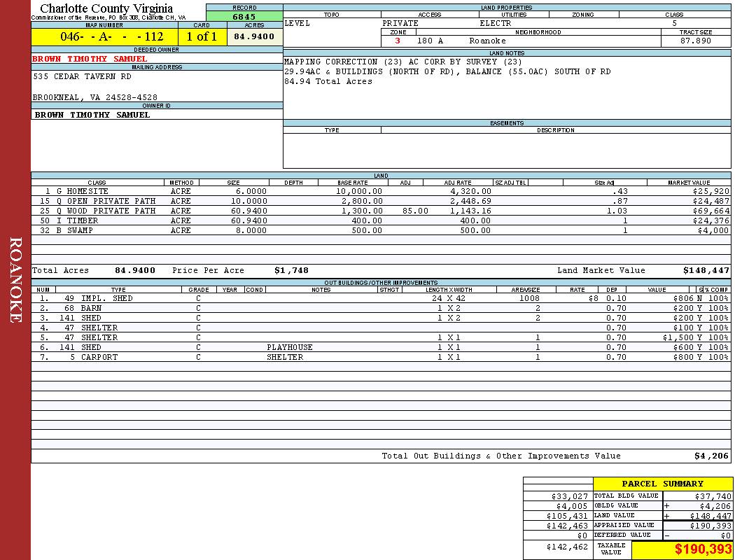Click the Roanoke neighborhood value
The image size is (735, 560).
(x=487, y=41)
